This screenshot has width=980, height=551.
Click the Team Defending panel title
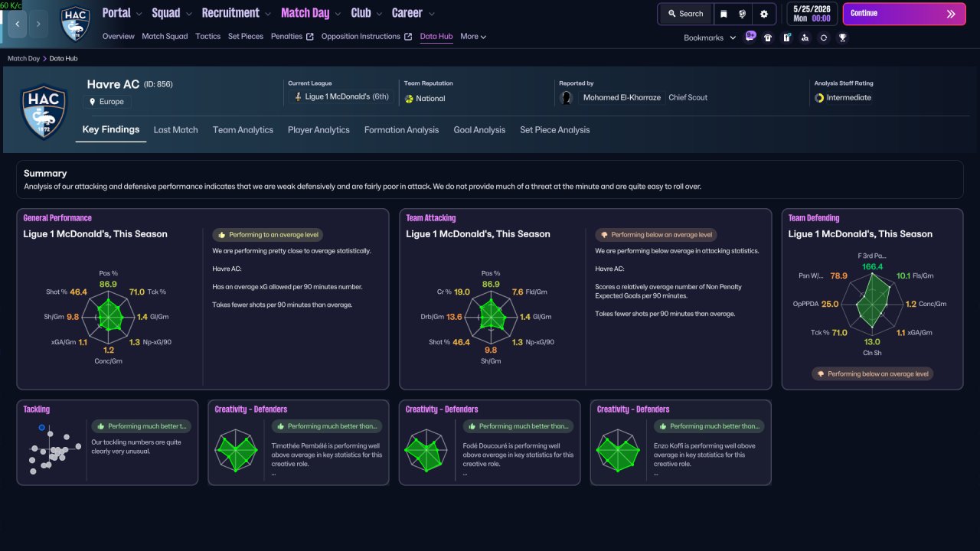tap(814, 218)
